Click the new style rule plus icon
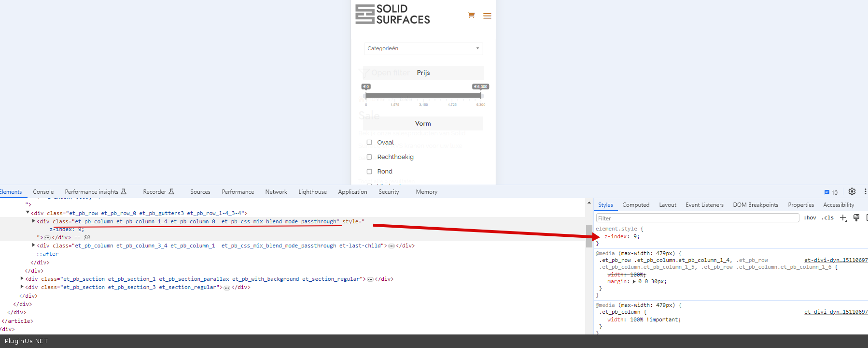 [843, 218]
